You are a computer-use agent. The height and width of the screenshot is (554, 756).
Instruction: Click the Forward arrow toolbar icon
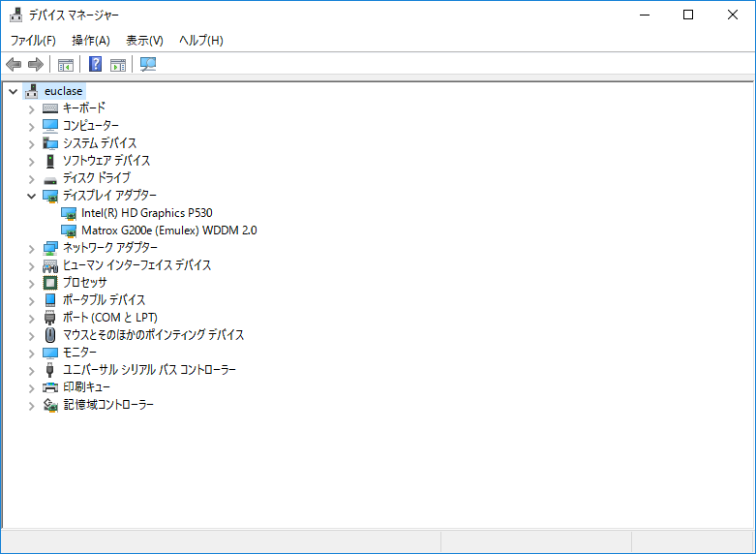36,65
